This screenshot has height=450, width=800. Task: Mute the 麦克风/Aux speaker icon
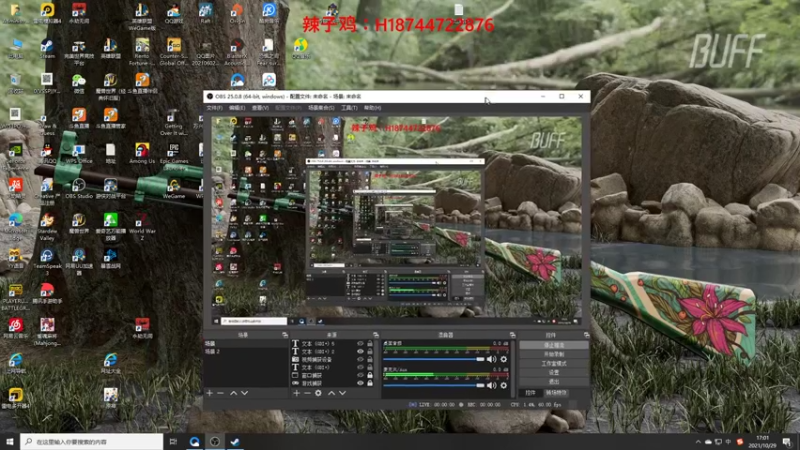tap(491, 385)
